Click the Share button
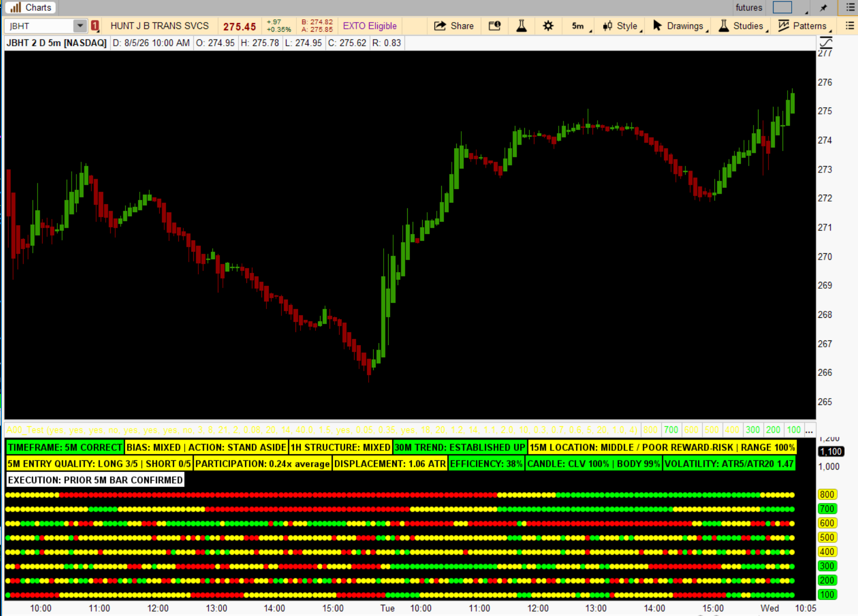 pos(454,26)
